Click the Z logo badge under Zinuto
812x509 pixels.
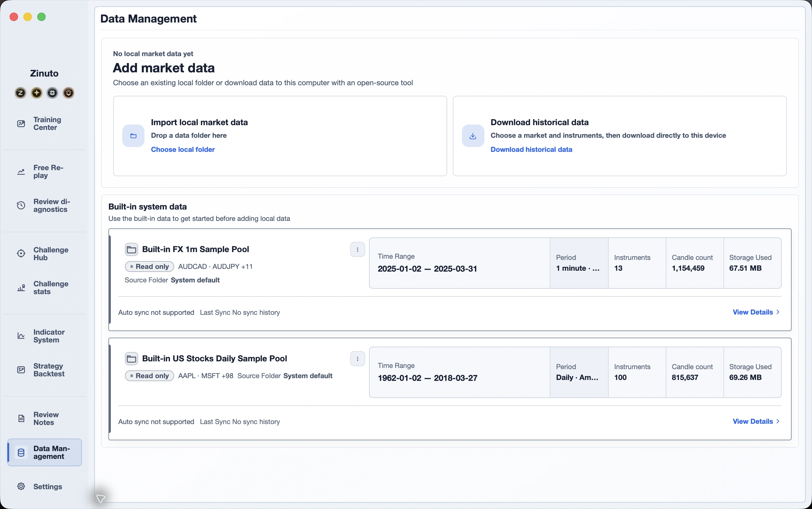[x=20, y=93]
